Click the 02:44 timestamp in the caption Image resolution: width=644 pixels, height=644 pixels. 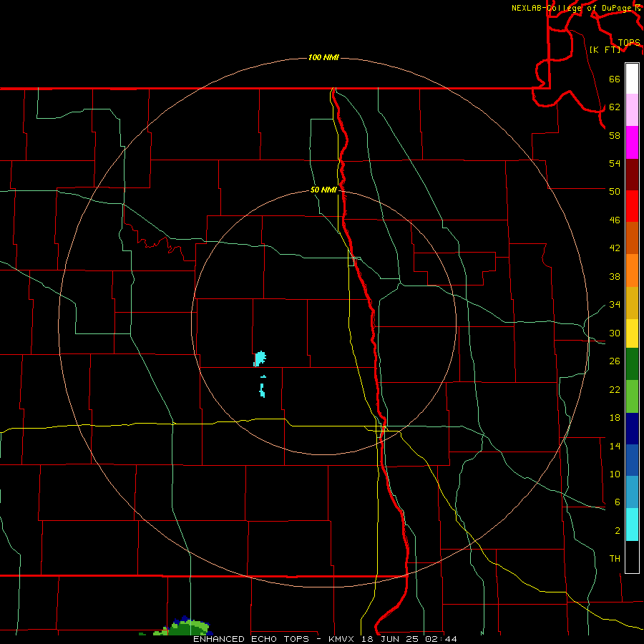click(x=441, y=639)
